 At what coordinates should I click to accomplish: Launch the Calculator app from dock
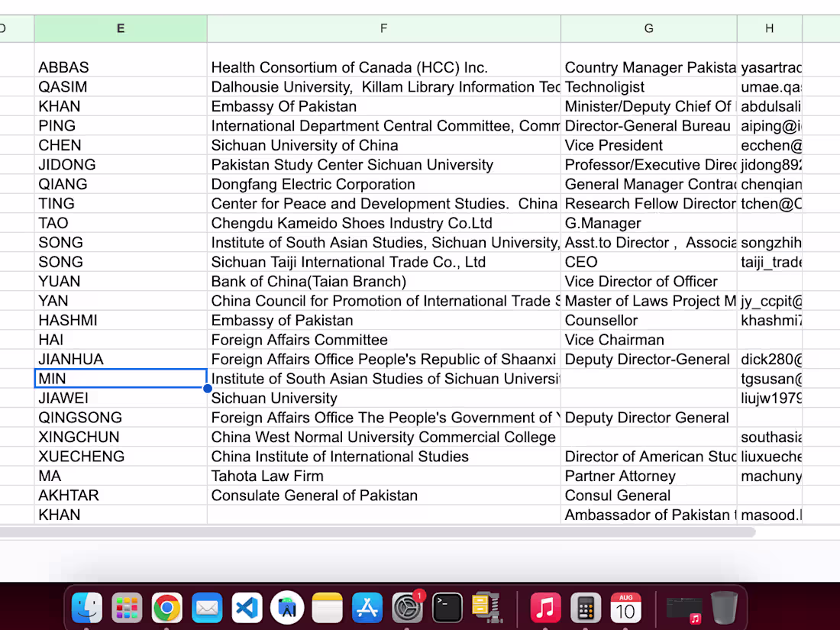(586, 608)
